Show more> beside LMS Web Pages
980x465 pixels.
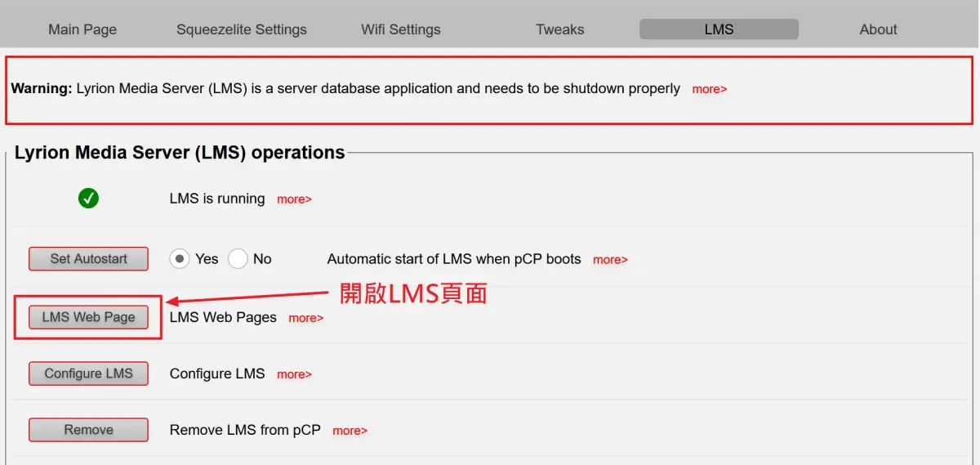click(x=306, y=318)
